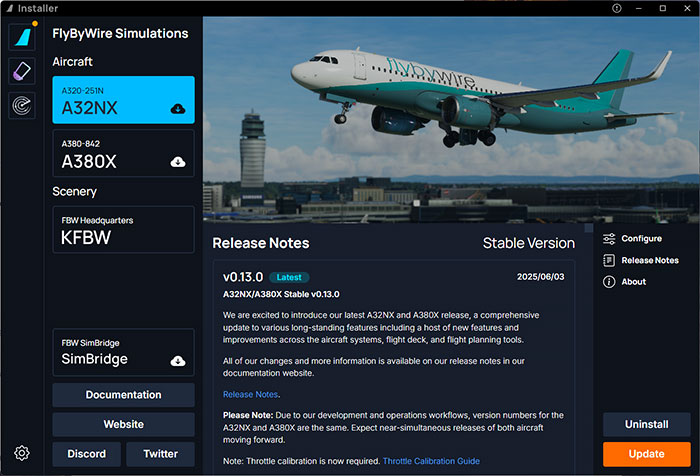The width and height of the screenshot is (700, 476).
Task: Click the A32NX download cloud icon
Action: (178, 109)
